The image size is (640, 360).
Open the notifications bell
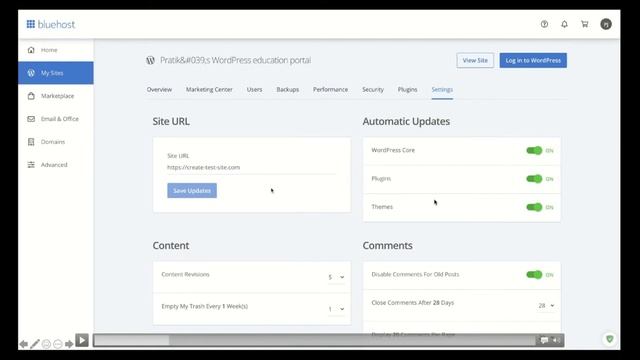click(564, 24)
